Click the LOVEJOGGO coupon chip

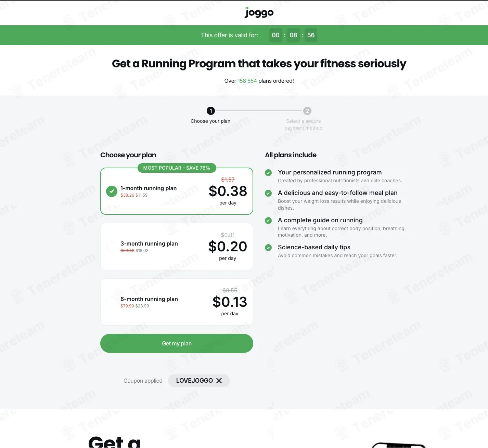(199, 381)
